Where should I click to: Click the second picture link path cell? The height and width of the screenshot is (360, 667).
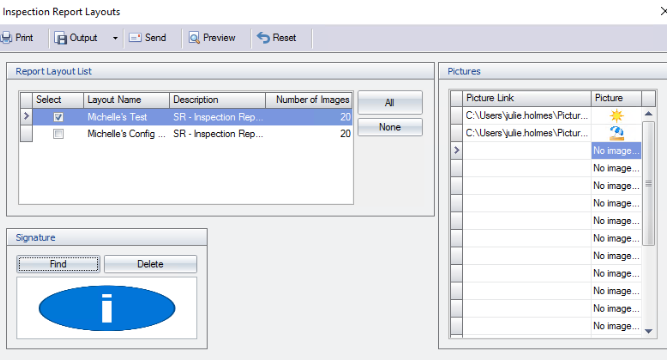coord(527,133)
